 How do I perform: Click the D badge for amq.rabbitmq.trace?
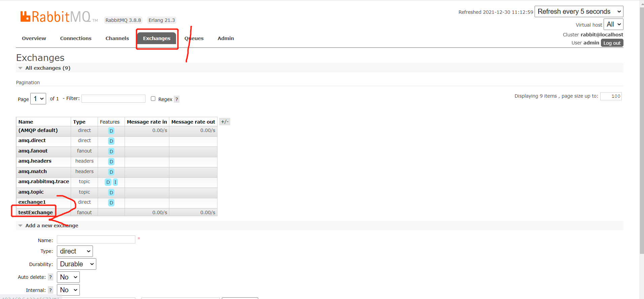(108, 182)
